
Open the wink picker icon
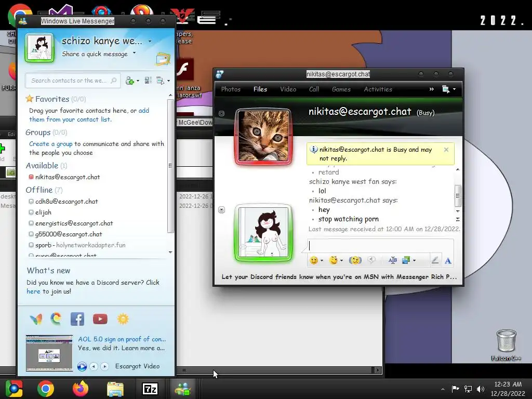click(x=334, y=260)
